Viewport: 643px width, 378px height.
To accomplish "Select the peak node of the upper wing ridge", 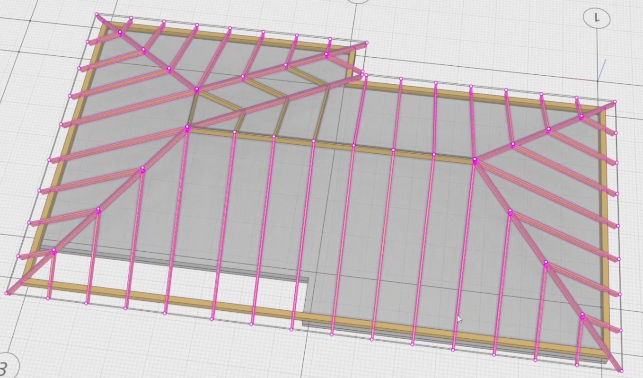I will (196, 89).
